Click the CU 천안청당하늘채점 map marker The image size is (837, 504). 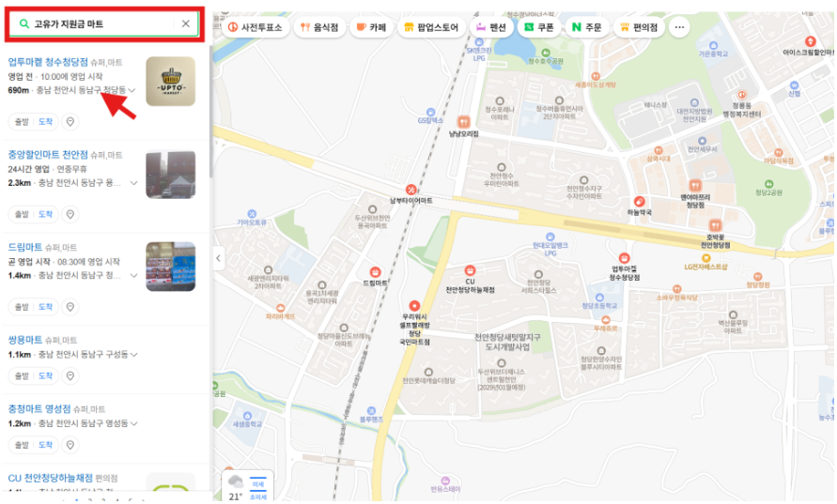pyautogui.click(x=470, y=270)
